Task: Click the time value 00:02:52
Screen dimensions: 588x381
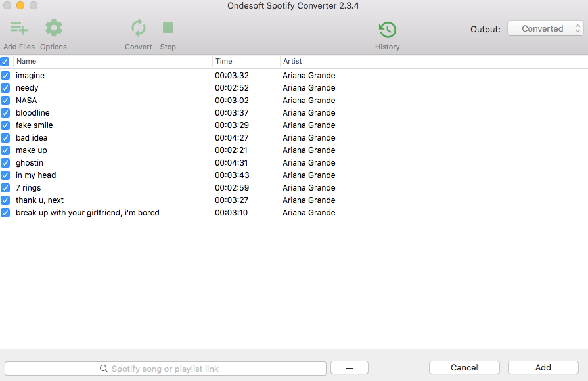Action: pos(232,88)
